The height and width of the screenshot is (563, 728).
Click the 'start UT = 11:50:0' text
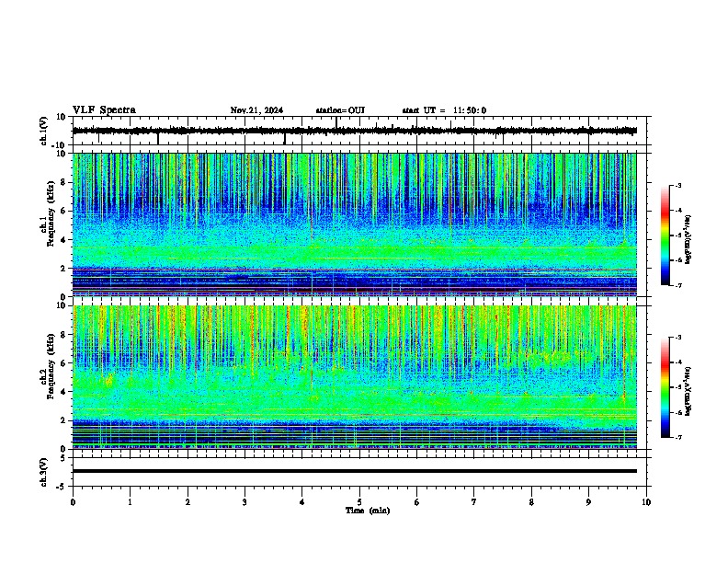444,110
